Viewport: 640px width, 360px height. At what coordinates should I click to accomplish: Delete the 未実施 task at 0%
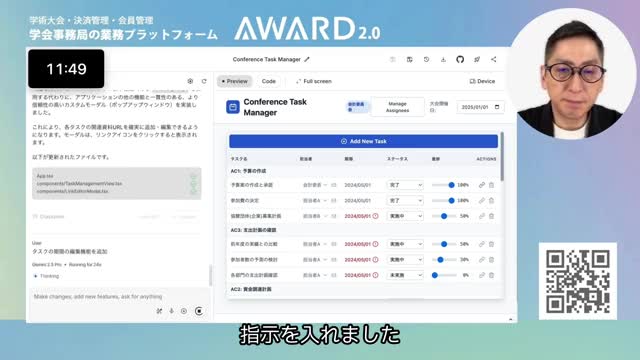click(x=491, y=275)
